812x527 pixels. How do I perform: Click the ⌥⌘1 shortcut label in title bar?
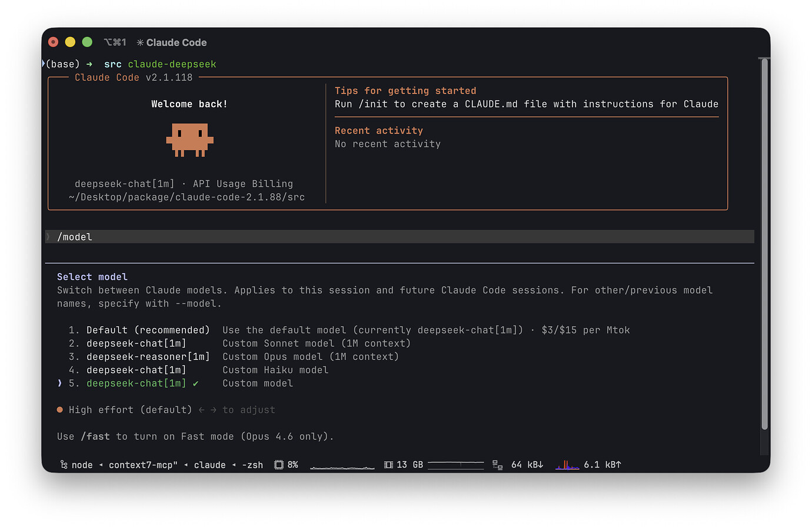(115, 42)
